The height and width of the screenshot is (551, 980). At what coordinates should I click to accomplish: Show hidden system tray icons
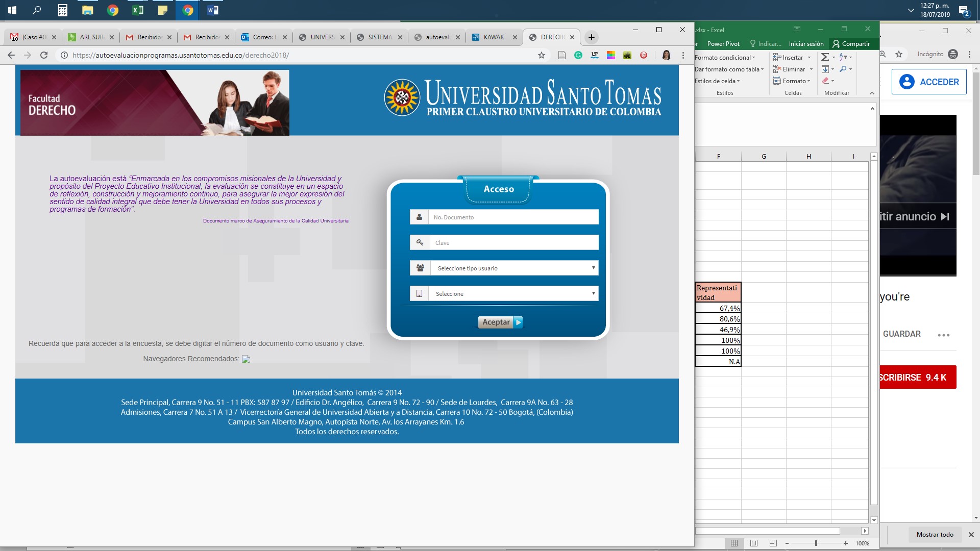pyautogui.click(x=911, y=10)
